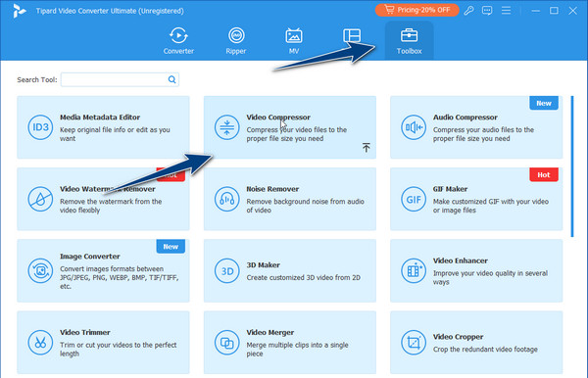Click the Image Converter icon
Screen dimensions: 588x378
tap(40, 271)
